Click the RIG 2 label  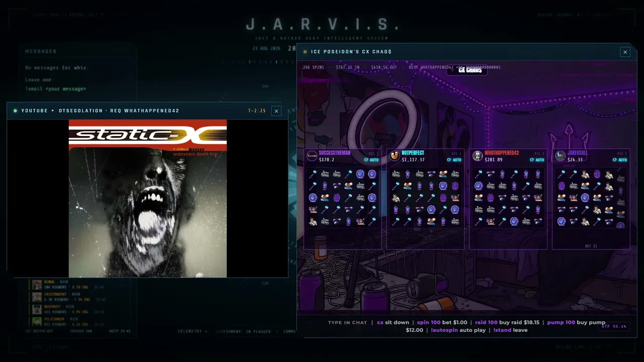[x=456, y=153]
